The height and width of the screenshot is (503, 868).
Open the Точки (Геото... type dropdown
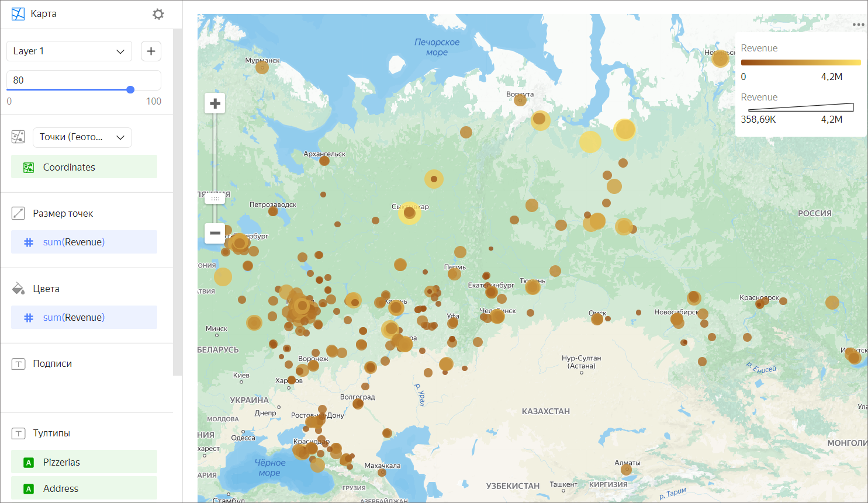(x=82, y=137)
